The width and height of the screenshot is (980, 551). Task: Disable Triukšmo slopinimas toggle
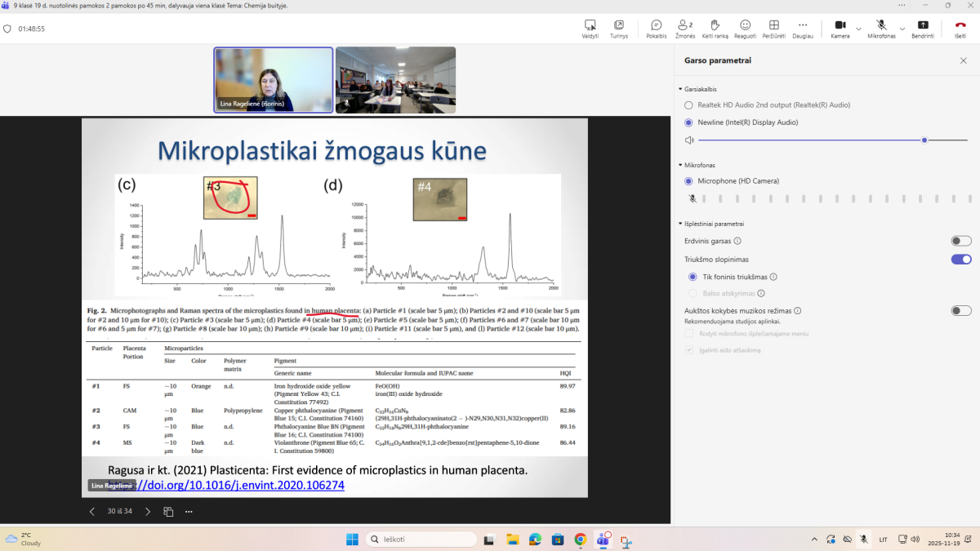click(x=960, y=260)
